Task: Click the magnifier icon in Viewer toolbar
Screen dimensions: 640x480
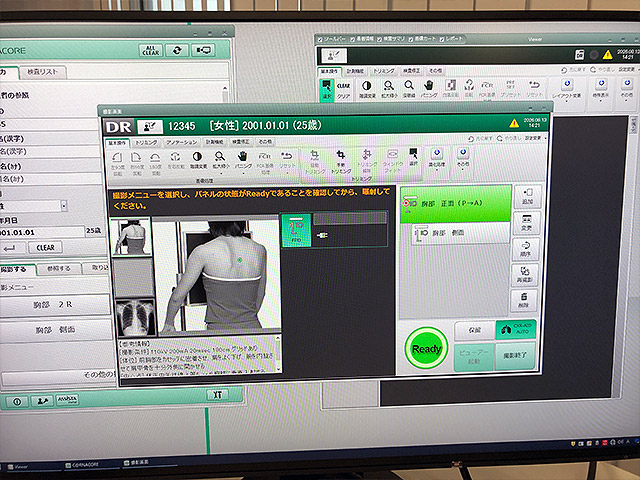Action: click(408, 89)
